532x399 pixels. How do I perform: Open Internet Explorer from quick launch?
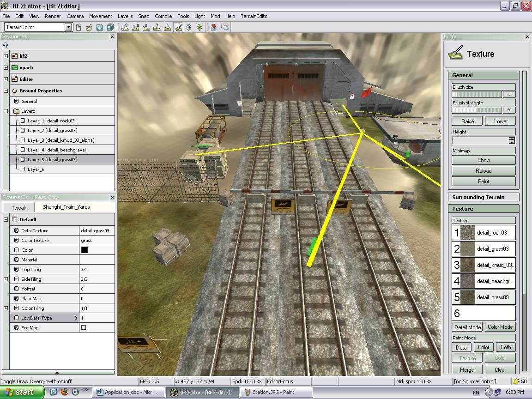[x=54, y=392]
